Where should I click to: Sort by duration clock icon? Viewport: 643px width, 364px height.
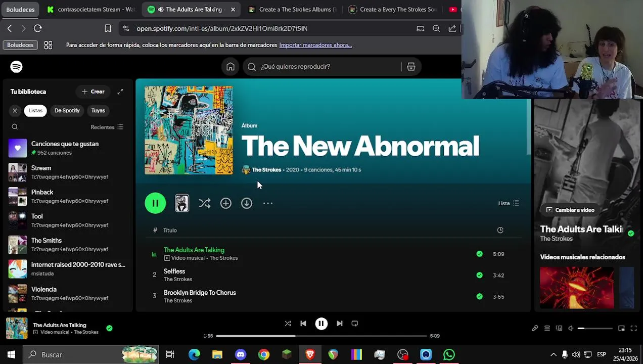[x=500, y=230]
